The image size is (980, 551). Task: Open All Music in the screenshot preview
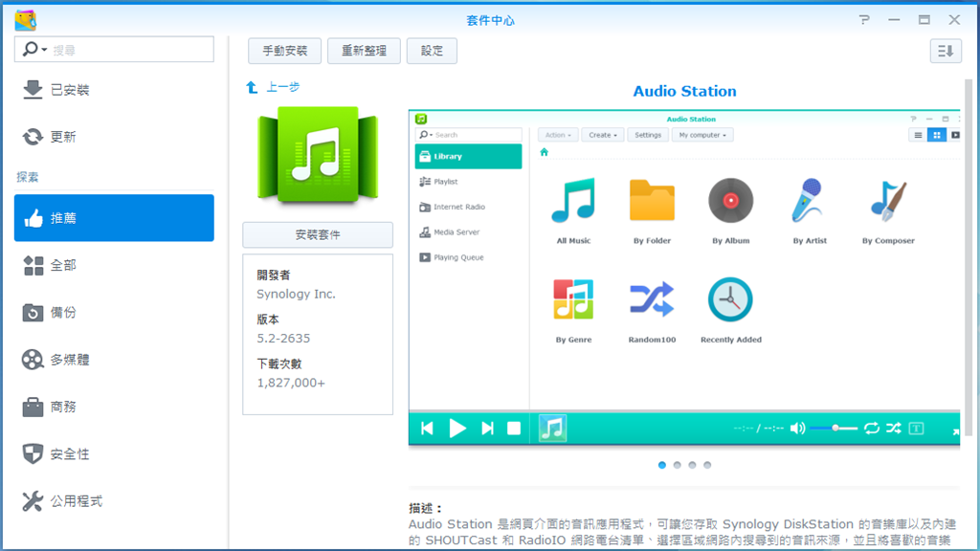573,201
